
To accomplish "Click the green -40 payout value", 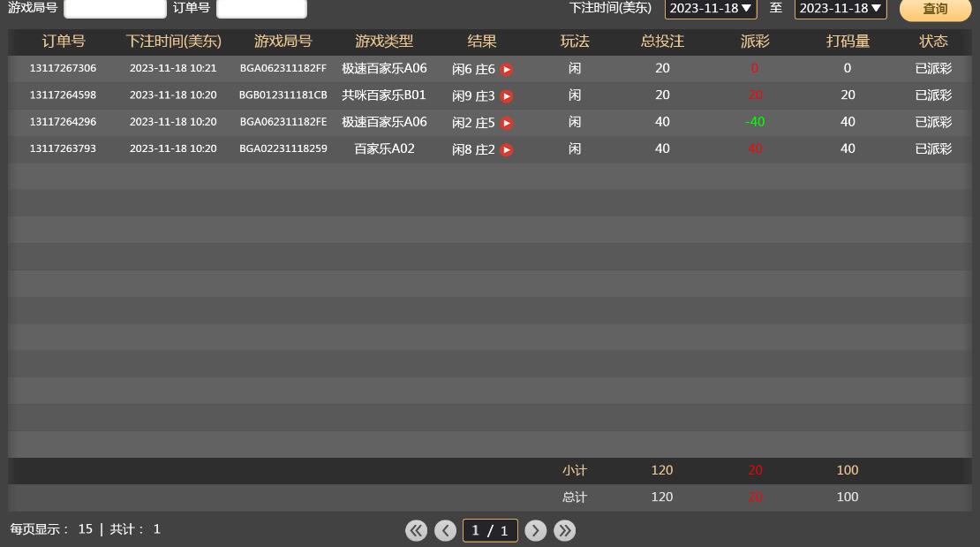I will pos(755,122).
